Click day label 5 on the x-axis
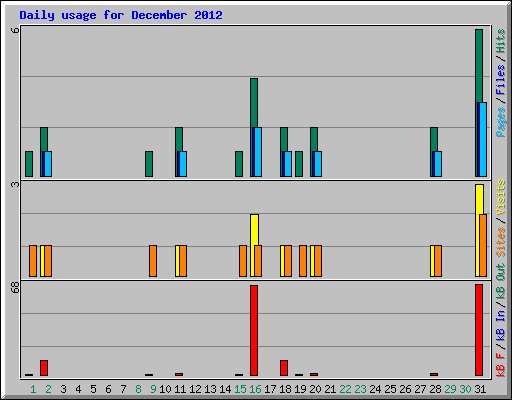512x400 pixels. 93,389
